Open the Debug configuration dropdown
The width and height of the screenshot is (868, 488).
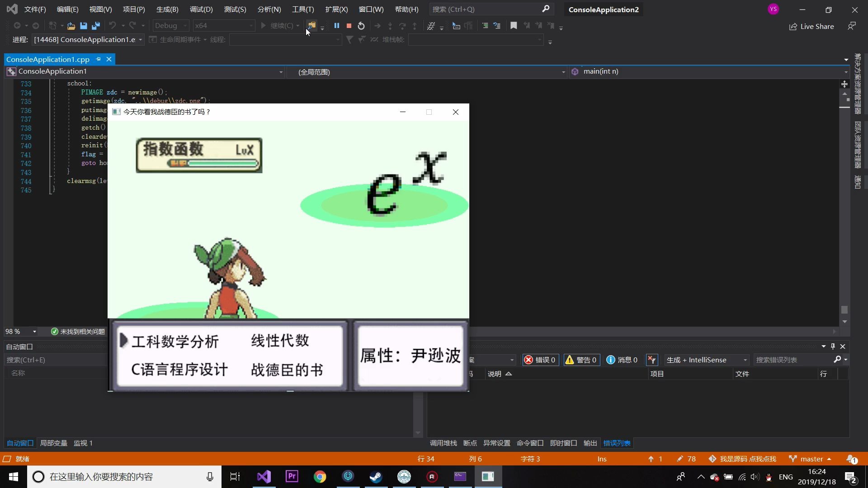[170, 26]
